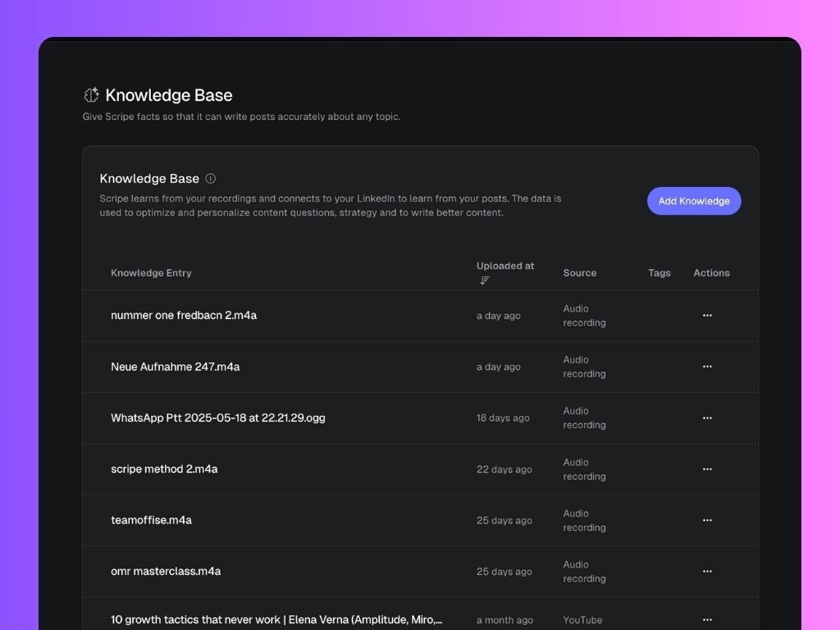This screenshot has height=630, width=840.
Task: Select the WhatsApp Ptt 2025-05-18 at 22.21.29.ogg entry
Action: (x=218, y=418)
